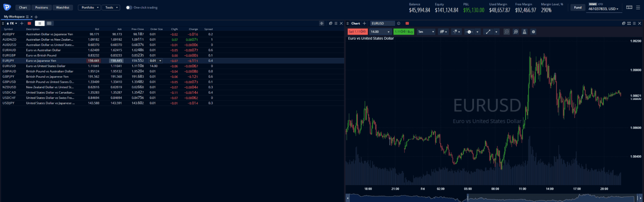Switch watchlist to grid view

point(49,23)
